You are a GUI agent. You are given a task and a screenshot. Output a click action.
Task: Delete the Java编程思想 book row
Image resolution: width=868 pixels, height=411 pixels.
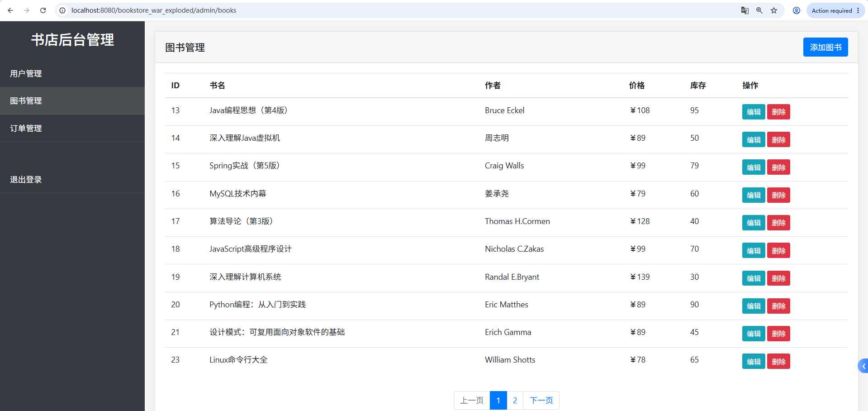[x=778, y=112]
